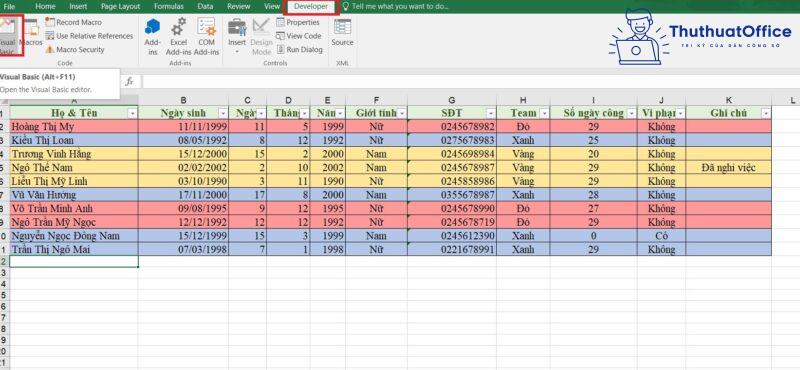This screenshot has width=800, height=370.
Task: Open filter dropdown for Vi phạm
Action: 681,113
